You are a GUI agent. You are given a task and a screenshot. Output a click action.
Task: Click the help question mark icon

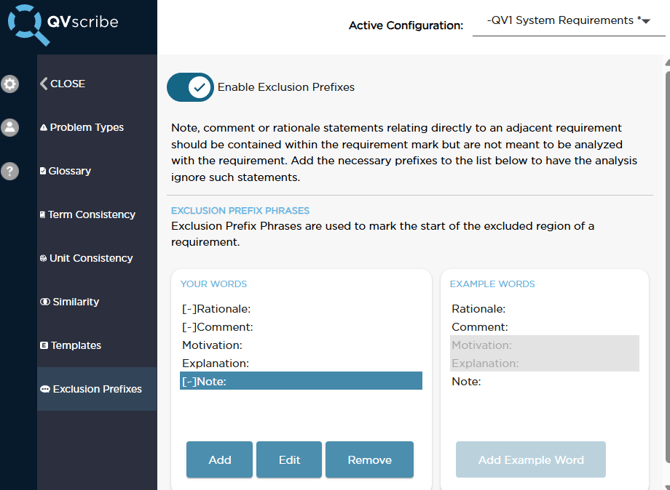10,171
